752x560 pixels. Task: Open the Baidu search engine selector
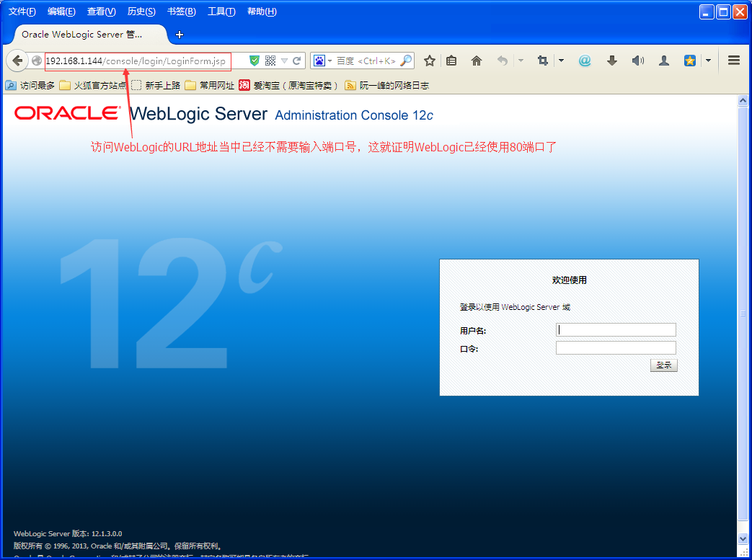322,61
